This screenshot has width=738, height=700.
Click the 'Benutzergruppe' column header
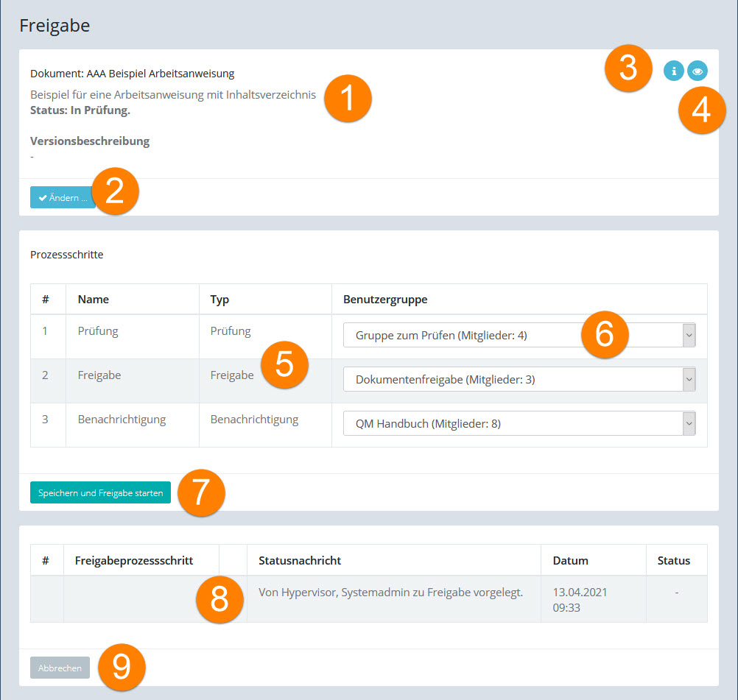pos(385,300)
